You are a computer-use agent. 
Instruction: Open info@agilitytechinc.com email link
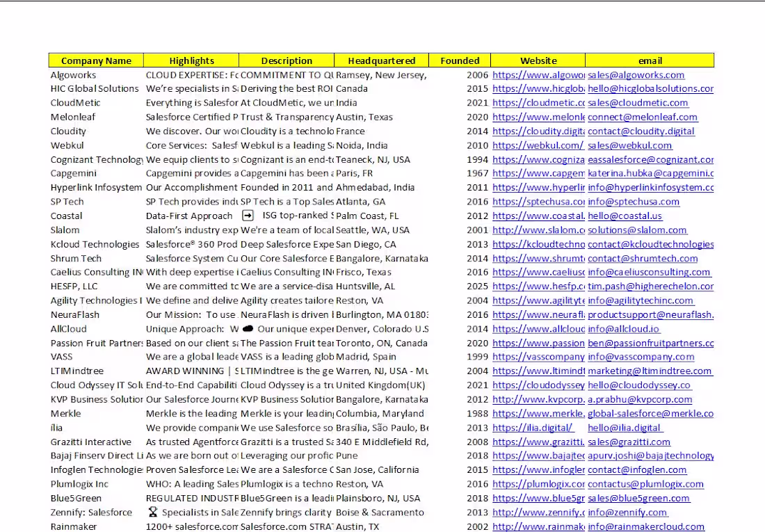641,300
